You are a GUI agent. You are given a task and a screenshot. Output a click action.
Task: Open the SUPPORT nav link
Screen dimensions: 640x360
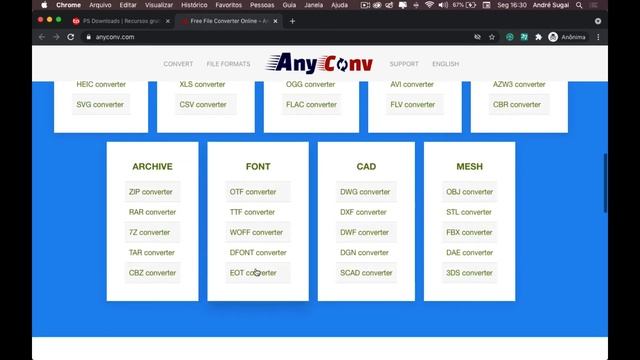(404, 64)
